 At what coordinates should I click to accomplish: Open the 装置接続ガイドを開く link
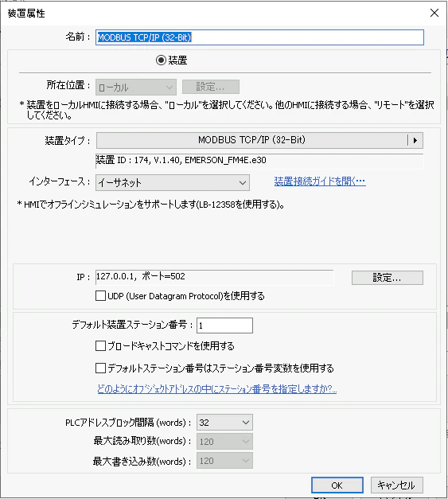coord(320,181)
